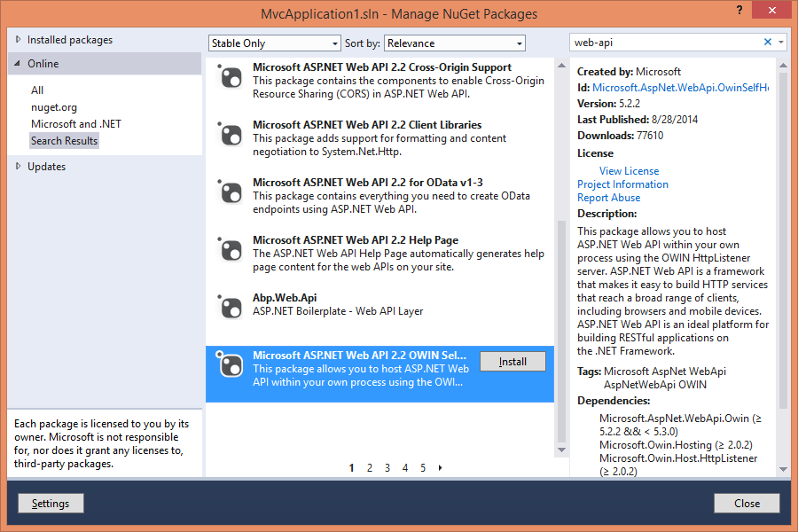Click details pane scrollbar down arrow
The image size is (798, 532).
(x=783, y=469)
